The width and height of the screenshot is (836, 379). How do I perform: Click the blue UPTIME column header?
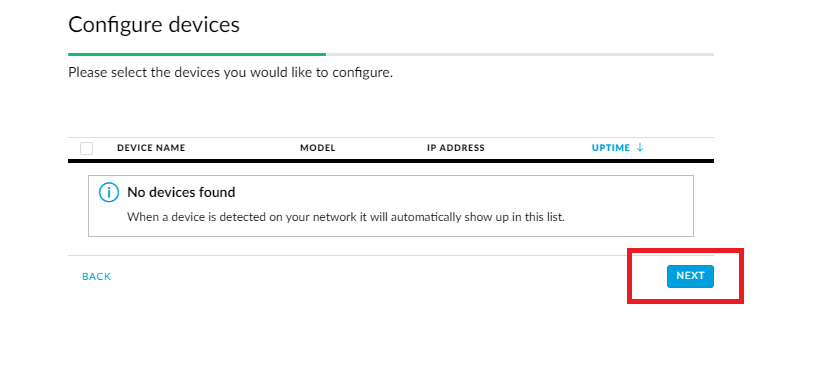point(611,148)
